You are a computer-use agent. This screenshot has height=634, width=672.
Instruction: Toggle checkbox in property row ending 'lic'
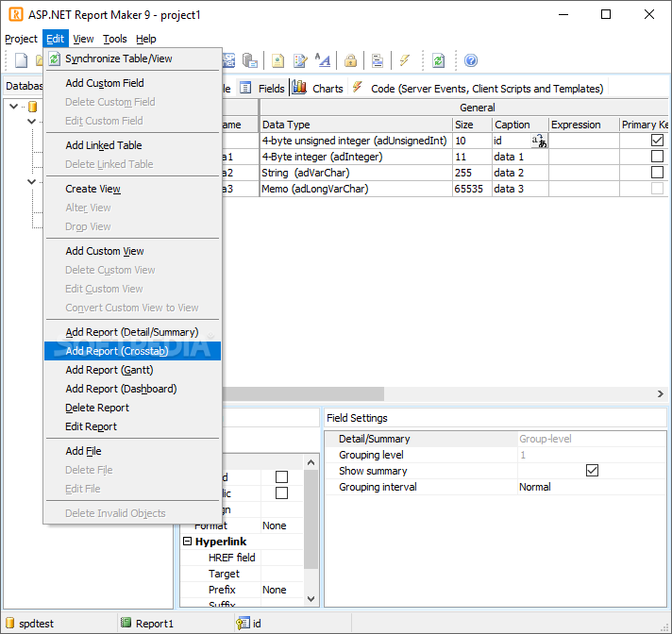click(281, 493)
